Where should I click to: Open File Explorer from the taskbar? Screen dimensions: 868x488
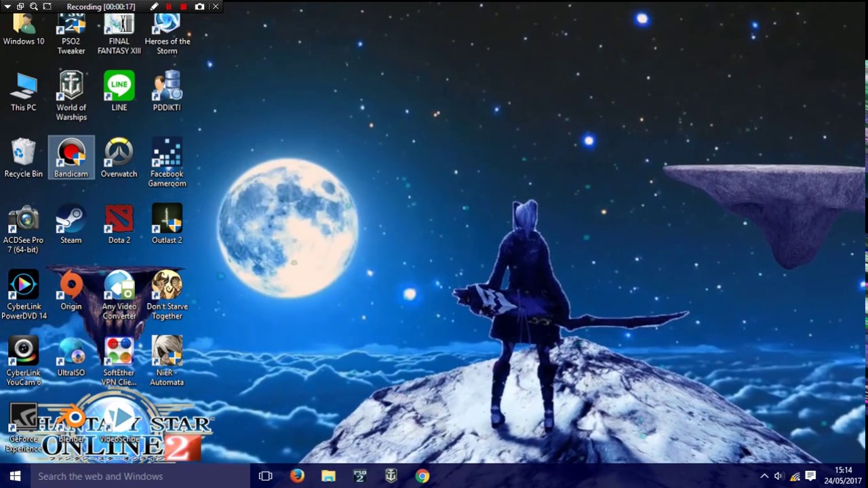[328, 476]
